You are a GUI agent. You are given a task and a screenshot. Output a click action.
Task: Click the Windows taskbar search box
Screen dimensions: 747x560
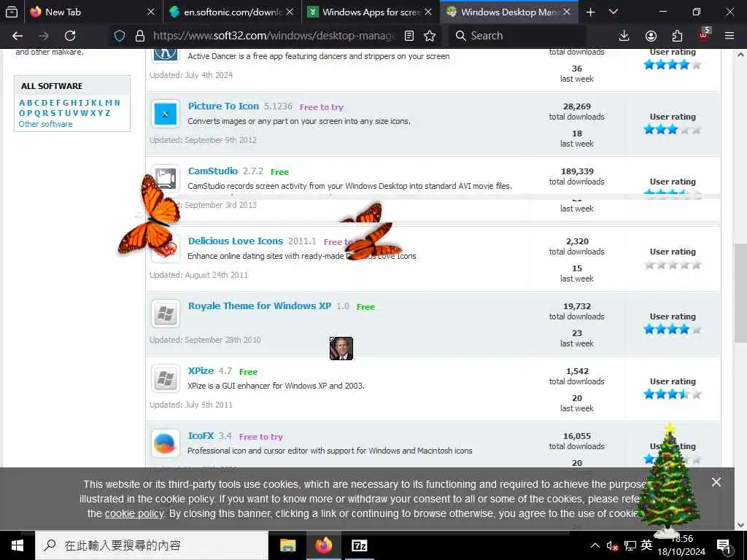[152, 545]
